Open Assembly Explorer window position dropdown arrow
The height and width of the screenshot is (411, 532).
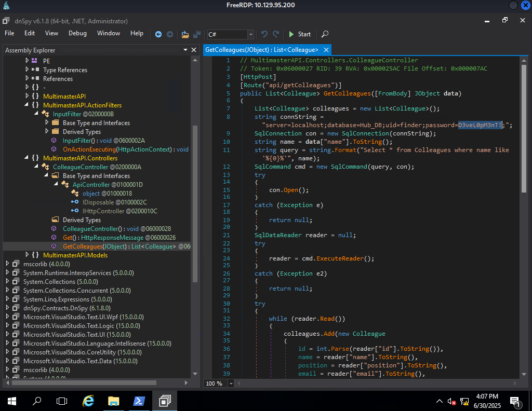click(x=184, y=50)
